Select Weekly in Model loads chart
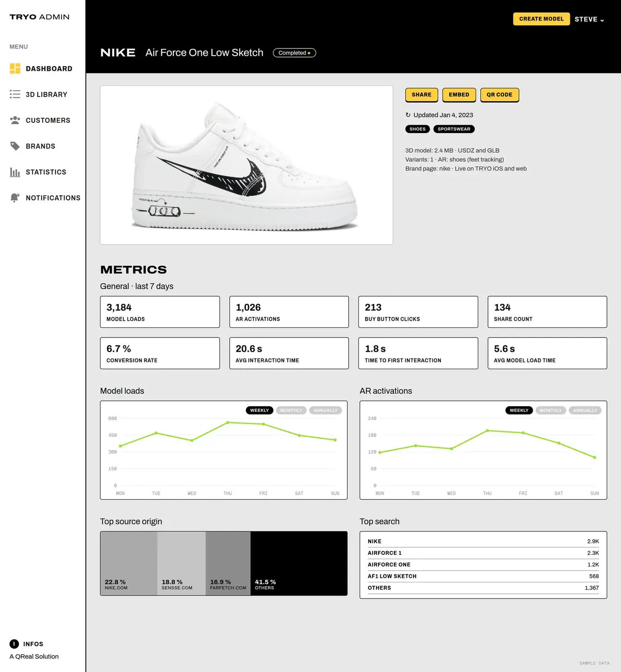 pyautogui.click(x=259, y=410)
